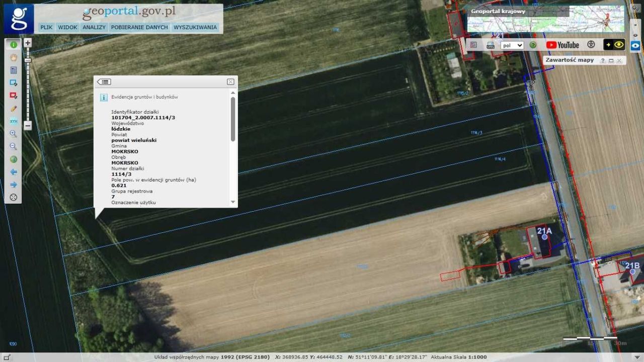This screenshot has height=362, width=644.
Task: Click the area value 0.621
Action: [119, 186]
